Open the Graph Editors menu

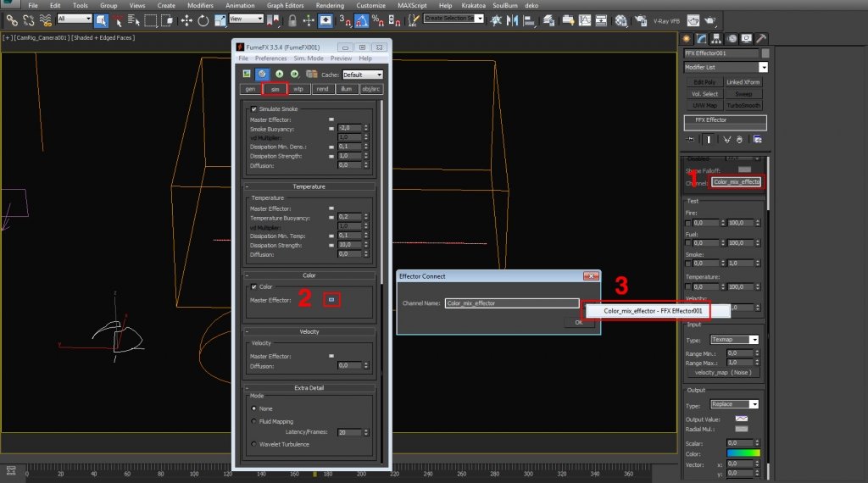click(x=285, y=6)
